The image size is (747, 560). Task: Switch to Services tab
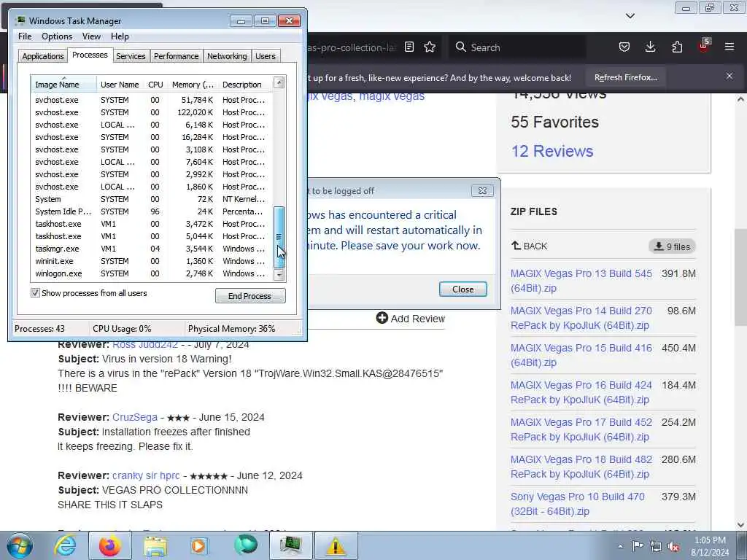coord(131,56)
